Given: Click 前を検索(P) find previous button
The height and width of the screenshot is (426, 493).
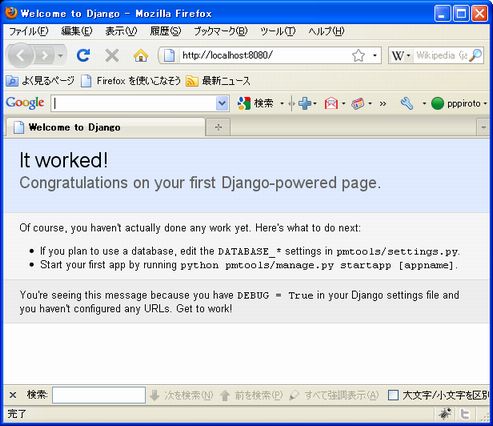Looking at the screenshot, I should point(251,395).
